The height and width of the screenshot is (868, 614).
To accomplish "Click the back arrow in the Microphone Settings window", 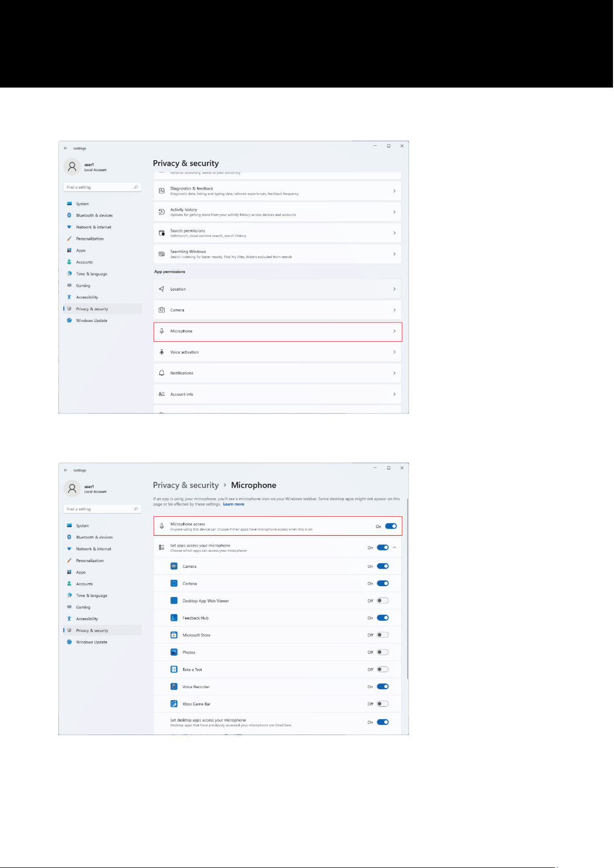I will tap(65, 470).
